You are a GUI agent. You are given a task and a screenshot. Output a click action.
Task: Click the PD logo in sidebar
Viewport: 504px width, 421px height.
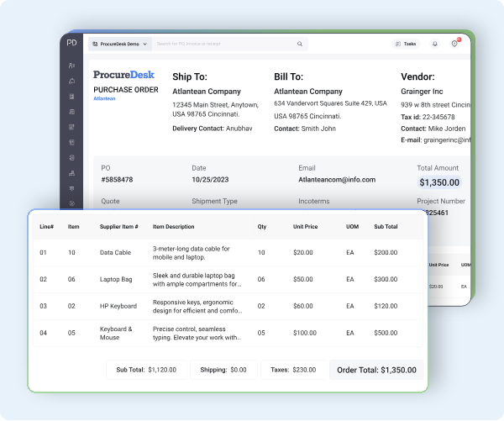click(71, 43)
